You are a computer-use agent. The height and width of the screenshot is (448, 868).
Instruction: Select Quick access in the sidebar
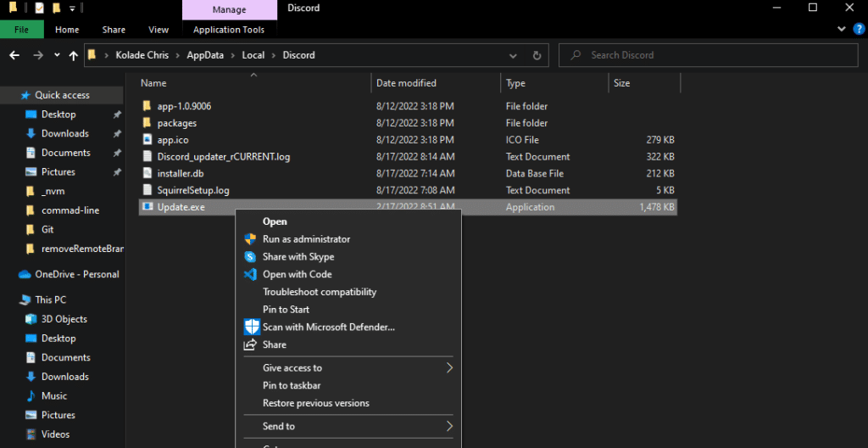click(x=62, y=95)
